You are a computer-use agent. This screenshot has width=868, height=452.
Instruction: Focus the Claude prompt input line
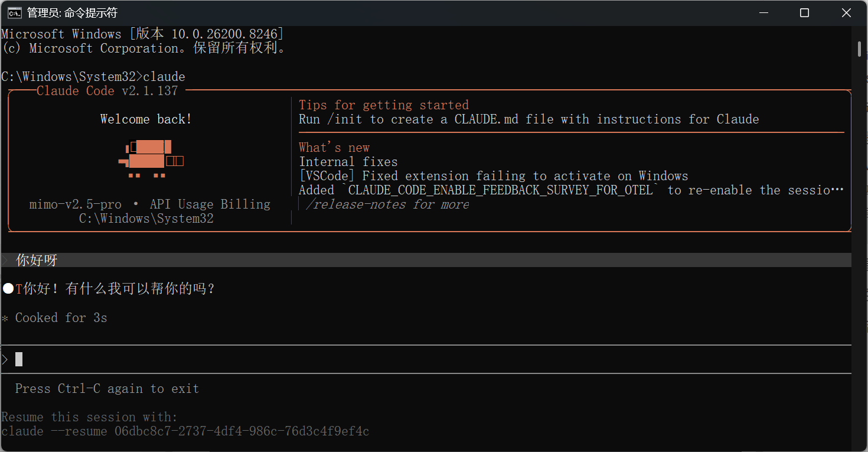[426, 359]
